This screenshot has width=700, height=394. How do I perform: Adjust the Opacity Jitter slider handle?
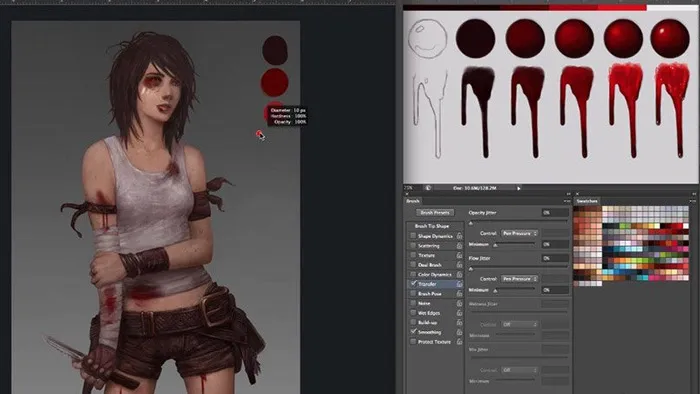coord(471,223)
